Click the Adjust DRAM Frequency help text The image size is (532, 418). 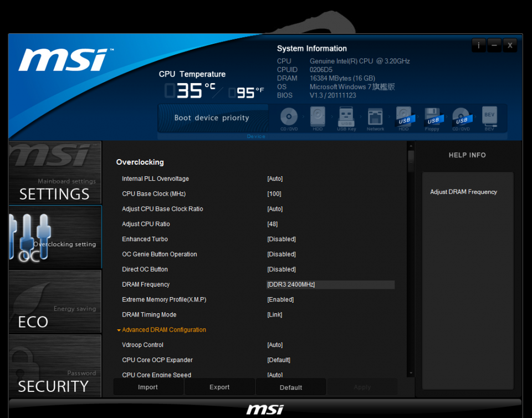click(x=463, y=192)
